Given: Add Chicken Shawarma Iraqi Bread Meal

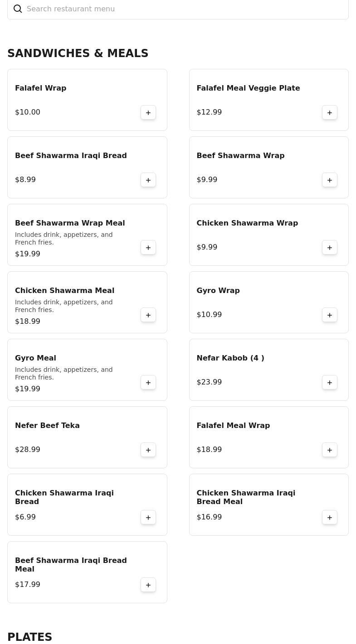Looking at the screenshot, I should click(330, 518).
